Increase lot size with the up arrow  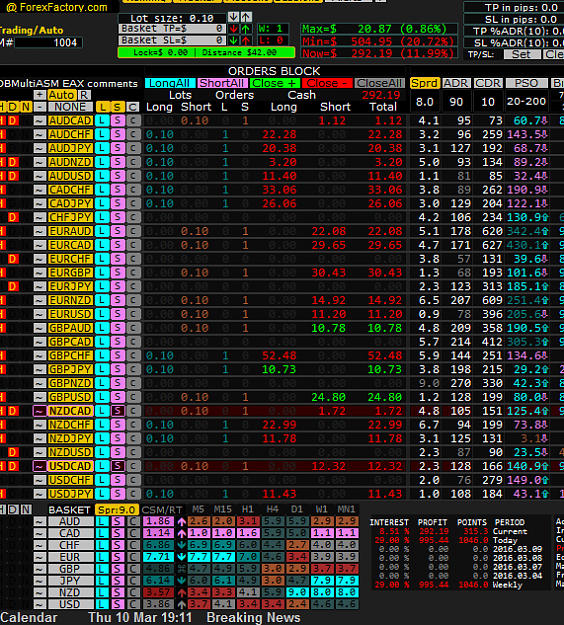click(246, 17)
